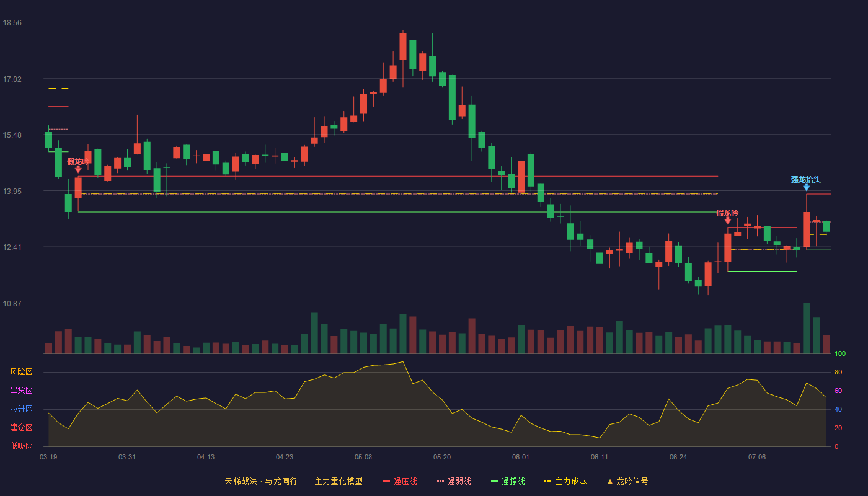868x496 pixels.
Task: Select the 风险区 zone label
Action: pos(21,372)
